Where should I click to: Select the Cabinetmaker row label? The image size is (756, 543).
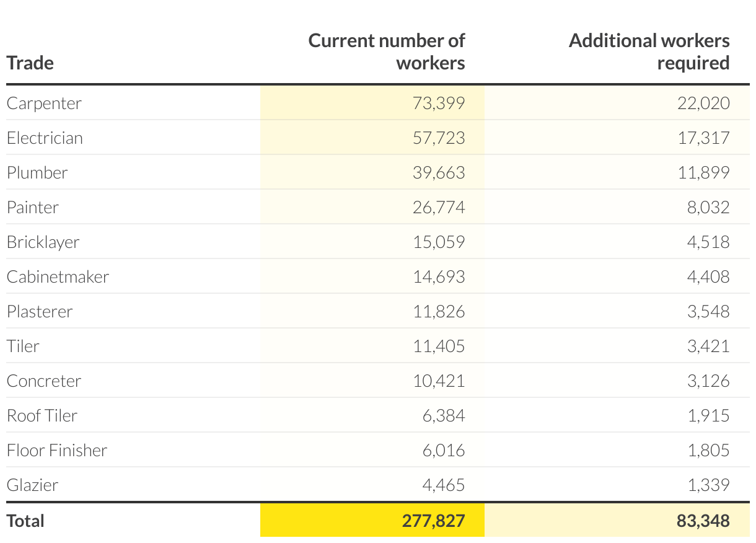58,277
